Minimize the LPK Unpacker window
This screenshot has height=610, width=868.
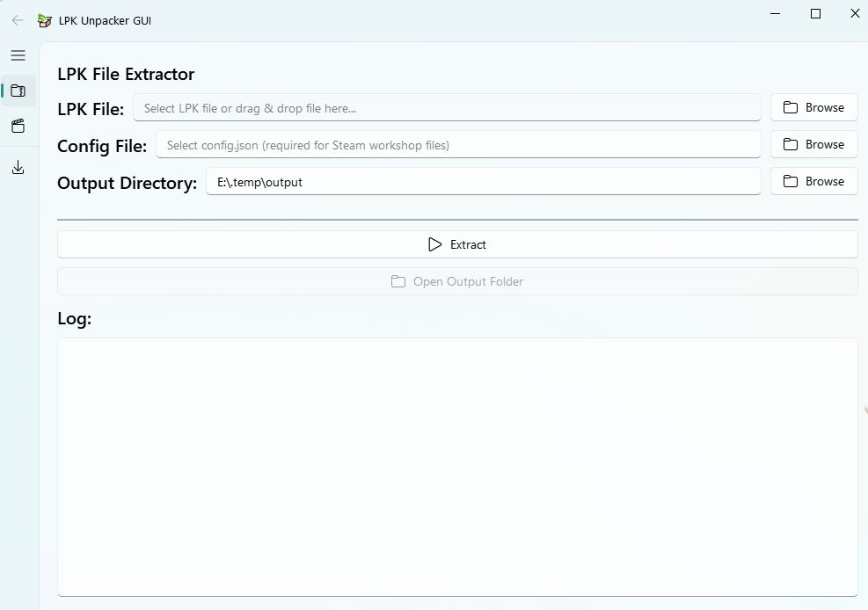(776, 14)
